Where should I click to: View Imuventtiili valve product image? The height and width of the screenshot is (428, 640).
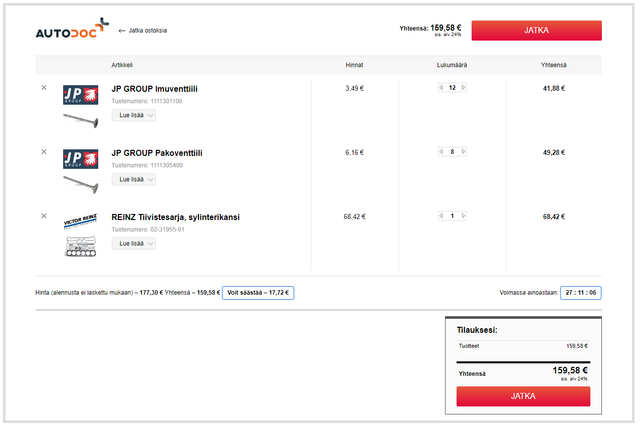81,120
